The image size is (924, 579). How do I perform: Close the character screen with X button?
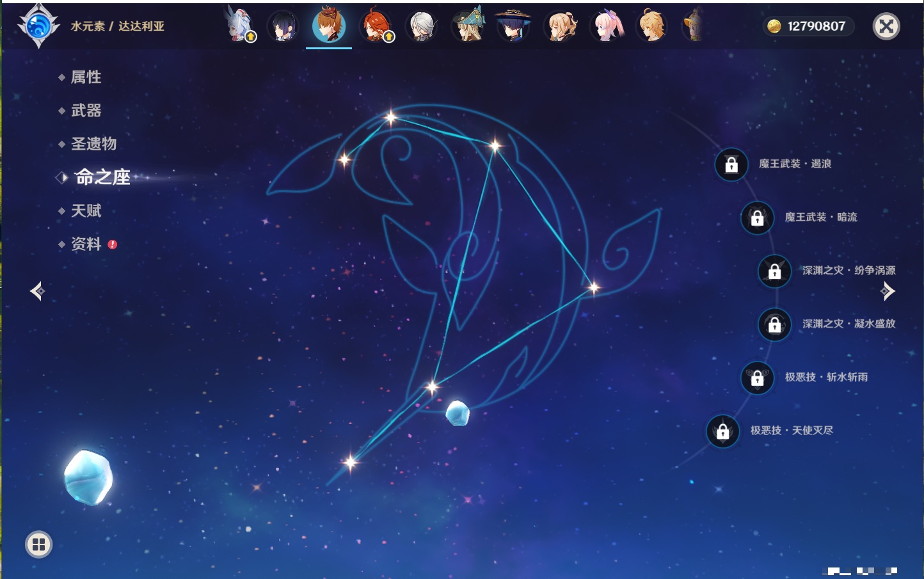click(x=886, y=26)
